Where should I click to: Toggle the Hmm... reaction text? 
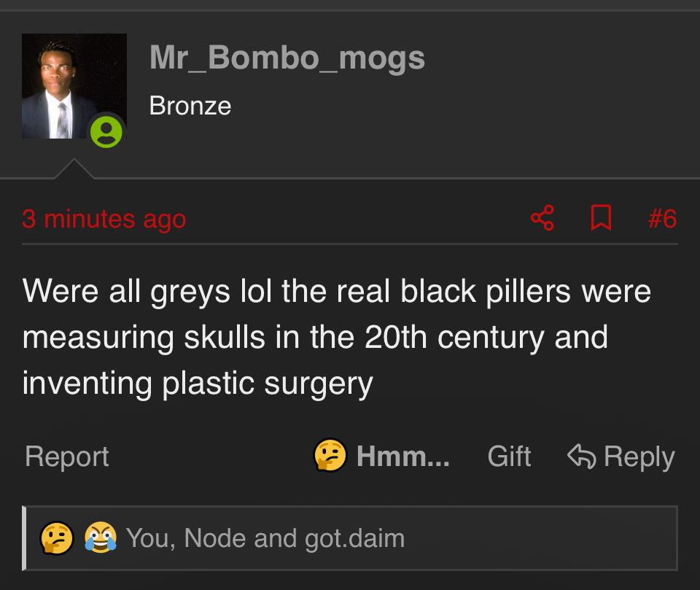pyautogui.click(x=402, y=457)
